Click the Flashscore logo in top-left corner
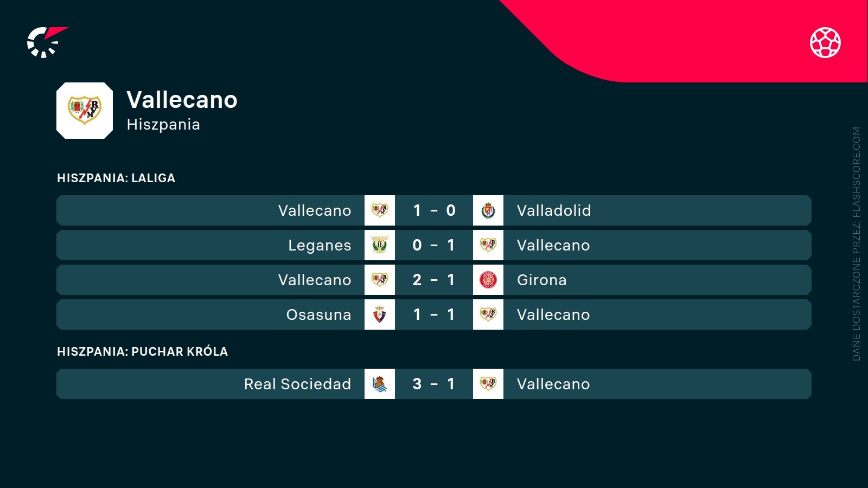Screen dimensions: 868x488 pyautogui.click(x=46, y=42)
